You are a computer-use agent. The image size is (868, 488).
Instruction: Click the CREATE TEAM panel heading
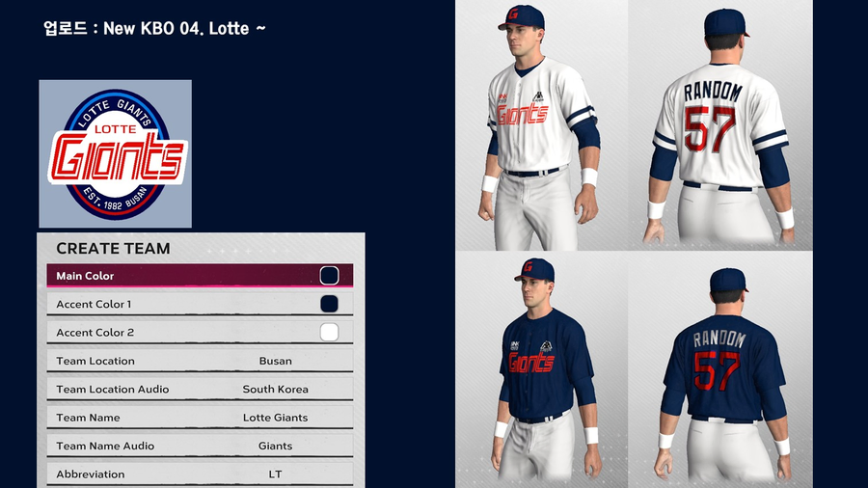(113, 249)
